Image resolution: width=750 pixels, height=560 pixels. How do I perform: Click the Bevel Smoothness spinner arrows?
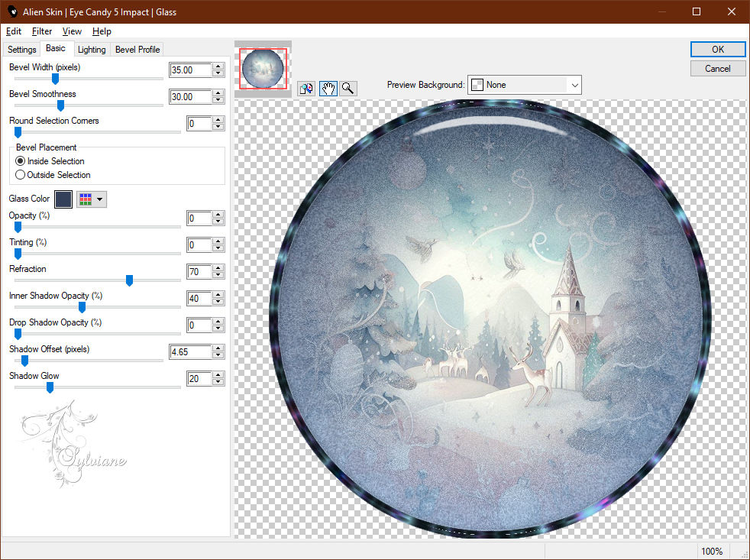(x=218, y=97)
